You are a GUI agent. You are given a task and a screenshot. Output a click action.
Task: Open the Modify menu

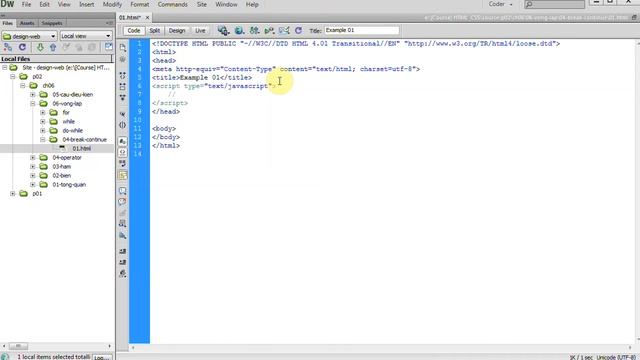click(112, 4)
